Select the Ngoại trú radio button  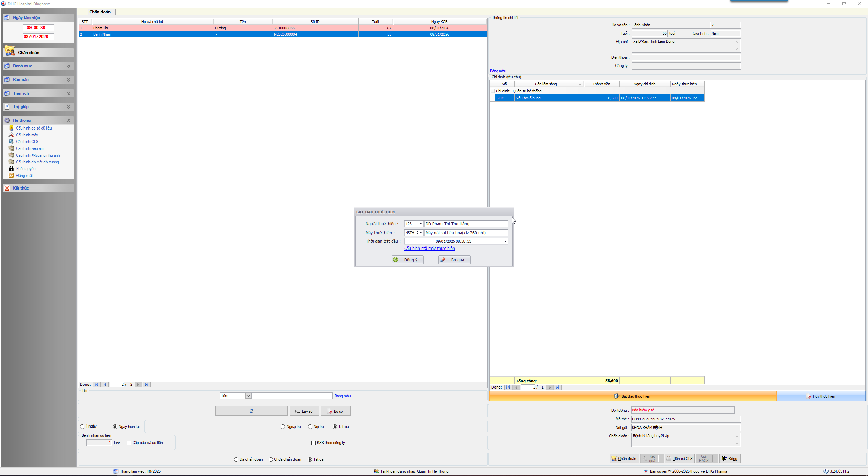283,427
